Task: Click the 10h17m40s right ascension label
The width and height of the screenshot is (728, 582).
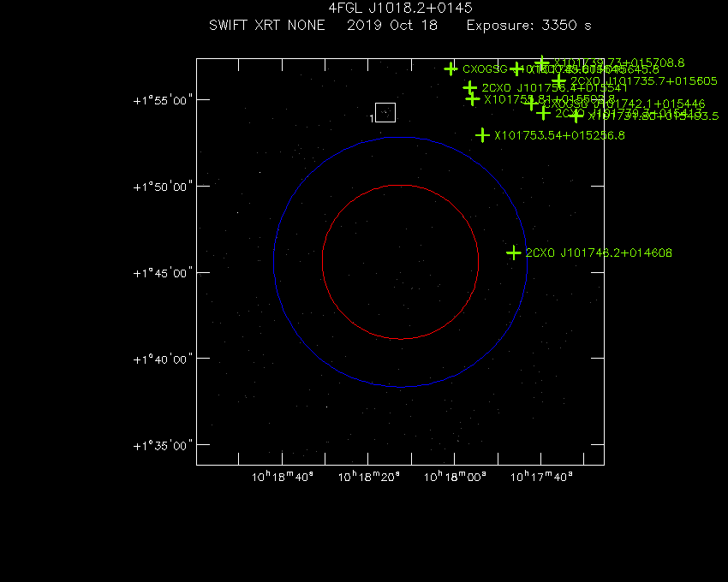Action: point(541,477)
